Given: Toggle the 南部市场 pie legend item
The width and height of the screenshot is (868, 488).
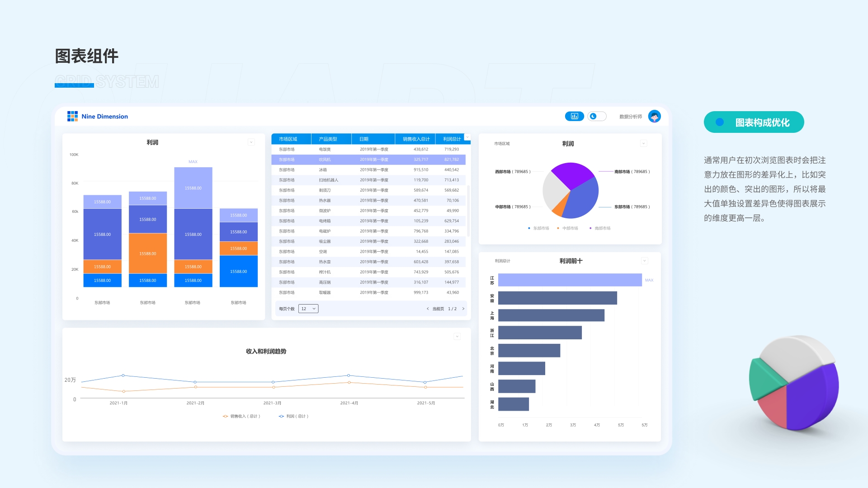Looking at the screenshot, I should [x=600, y=228].
